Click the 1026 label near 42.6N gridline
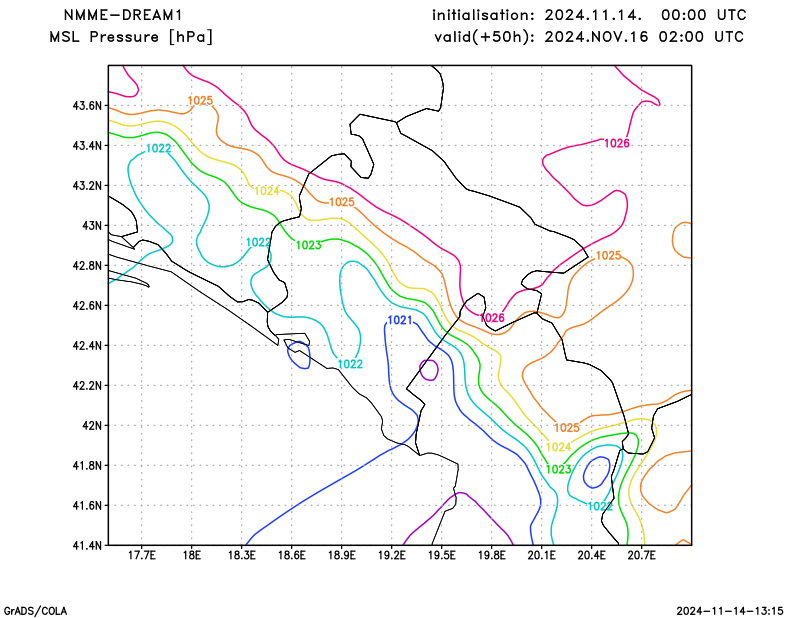800x618 pixels. pyautogui.click(x=492, y=318)
